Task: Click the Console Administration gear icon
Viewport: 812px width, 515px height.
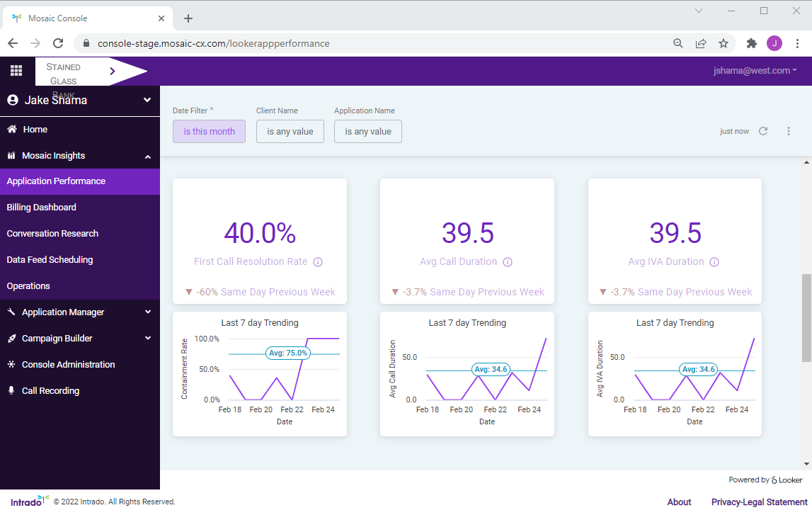Action: pyautogui.click(x=11, y=364)
